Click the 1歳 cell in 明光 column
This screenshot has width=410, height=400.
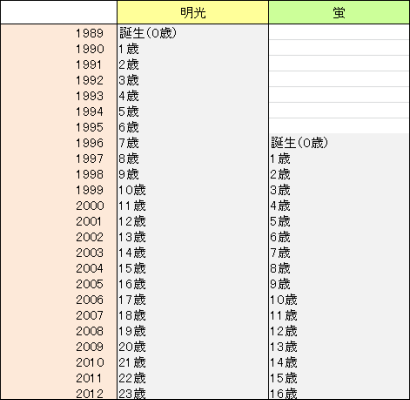pyautogui.click(x=193, y=49)
